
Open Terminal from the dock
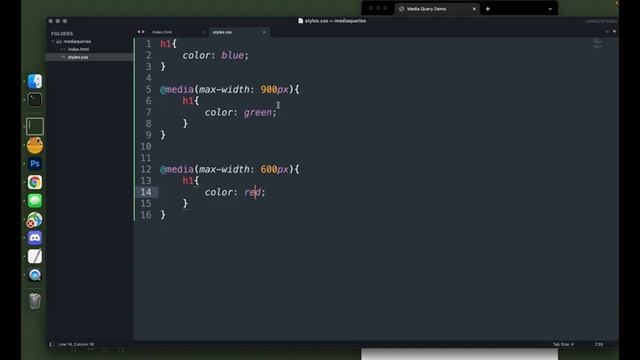[35, 100]
